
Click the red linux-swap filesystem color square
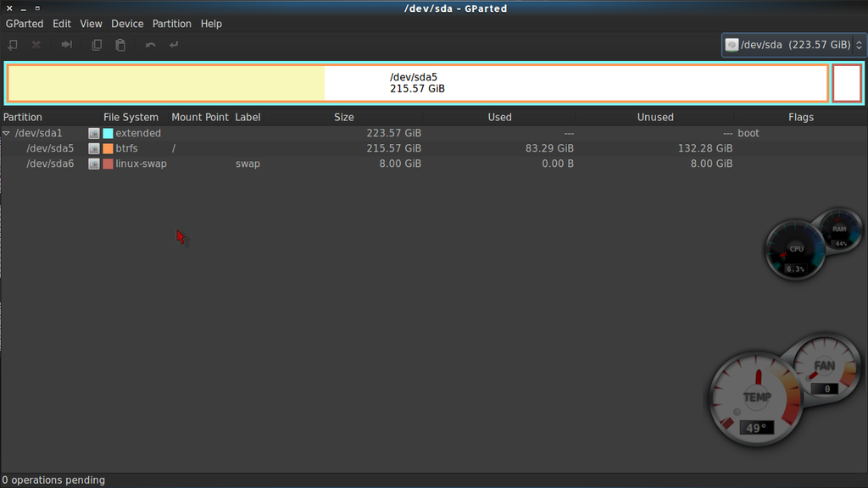[108, 164]
